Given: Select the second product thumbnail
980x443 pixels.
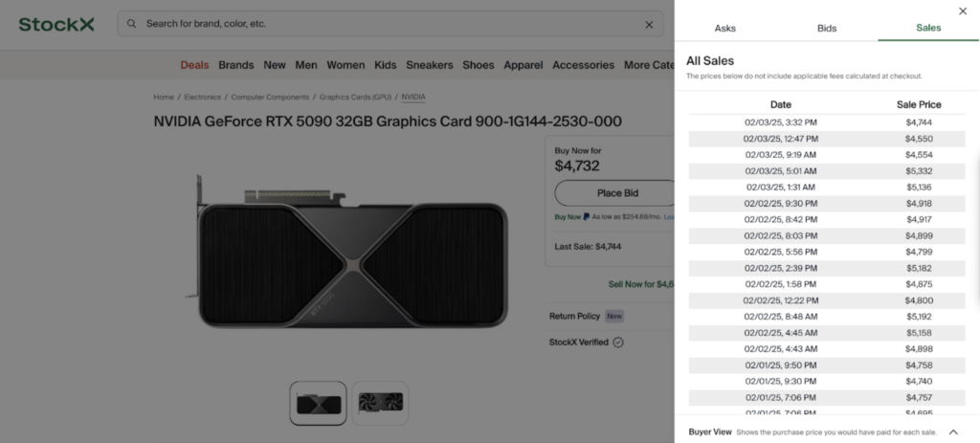Looking at the screenshot, I should point(380,403).
